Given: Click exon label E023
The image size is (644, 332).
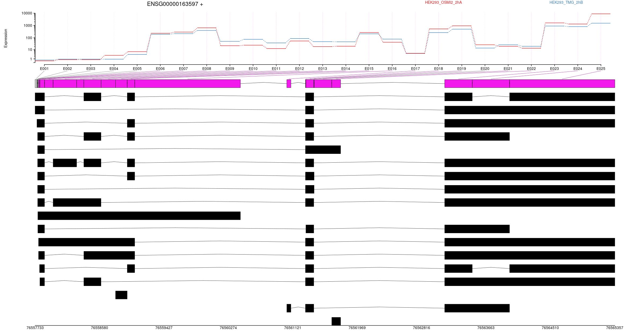Looking at the screenshot, I should (x=554, y=69).
